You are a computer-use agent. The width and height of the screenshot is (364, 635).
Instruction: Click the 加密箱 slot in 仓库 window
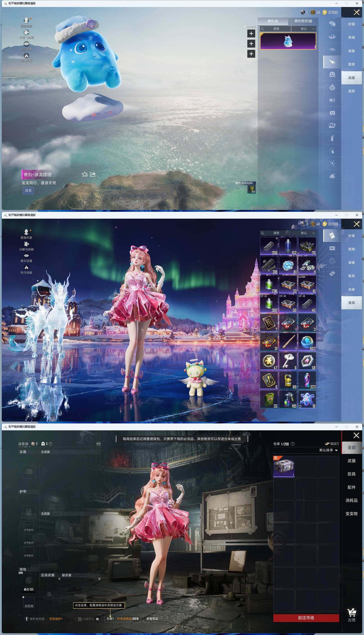coord(29,603)
